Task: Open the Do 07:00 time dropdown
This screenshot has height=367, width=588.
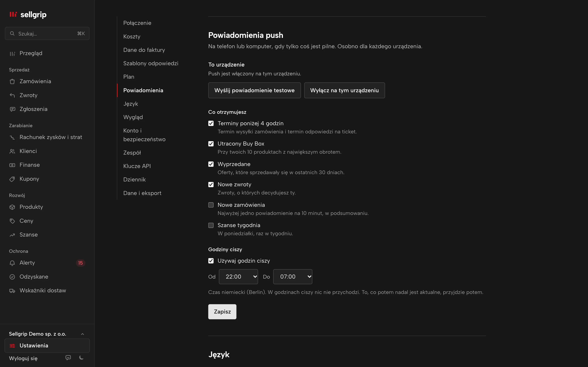Action: coord(293,276)
